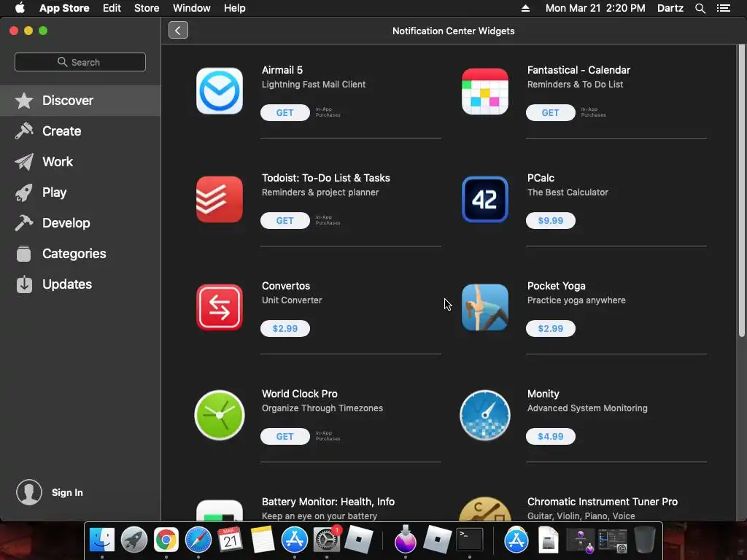Click the account avatar icon beside Sign In
747x560 pixels.
29,492
